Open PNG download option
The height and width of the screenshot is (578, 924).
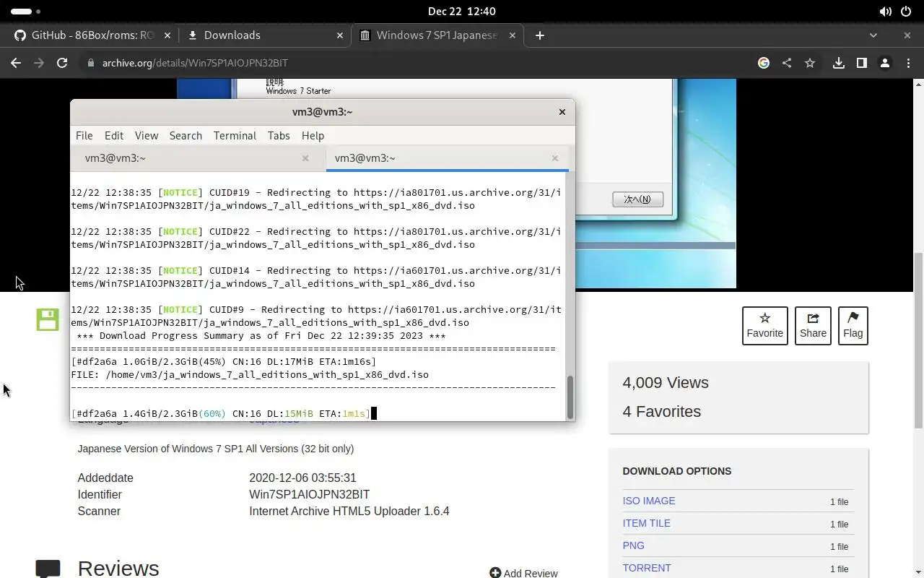click(x=634, y=545)
